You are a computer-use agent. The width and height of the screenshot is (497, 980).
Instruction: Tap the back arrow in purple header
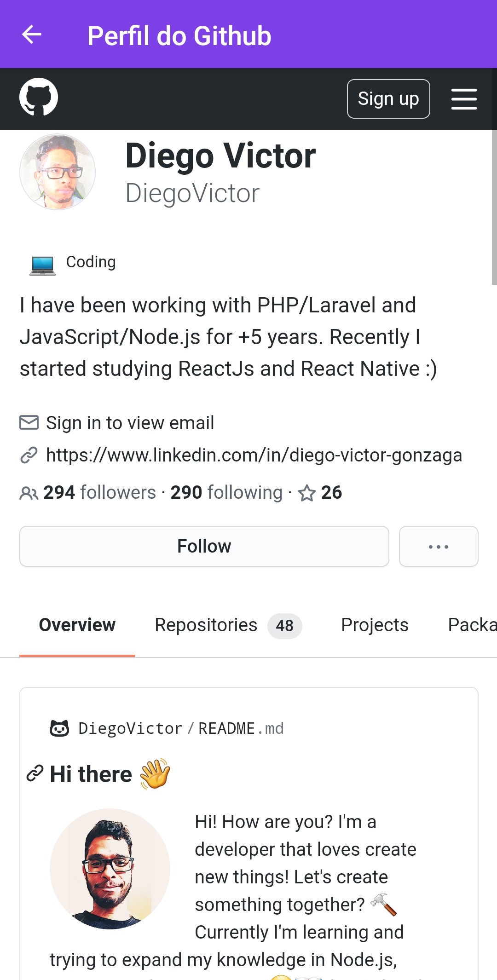point(32,35)
